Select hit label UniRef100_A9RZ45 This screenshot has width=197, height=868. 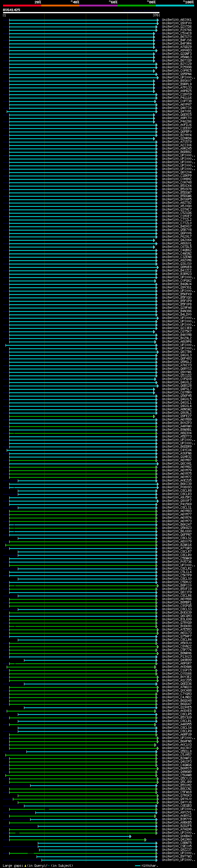point(177,149)
